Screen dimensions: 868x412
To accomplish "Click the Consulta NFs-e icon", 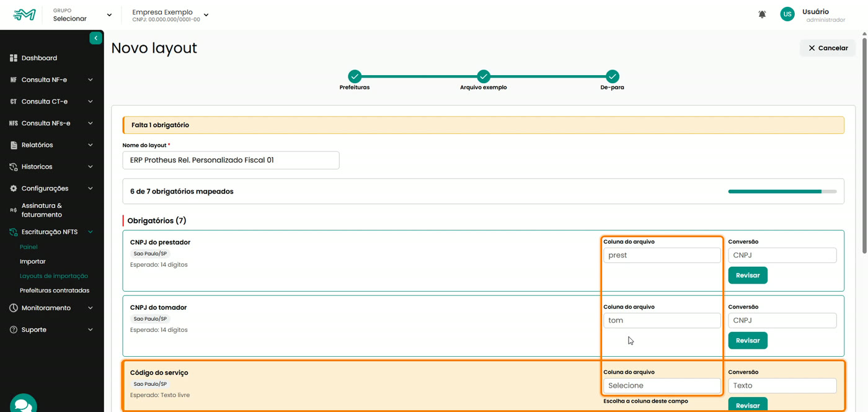I will pyautogui.click(x=14, y=123).
